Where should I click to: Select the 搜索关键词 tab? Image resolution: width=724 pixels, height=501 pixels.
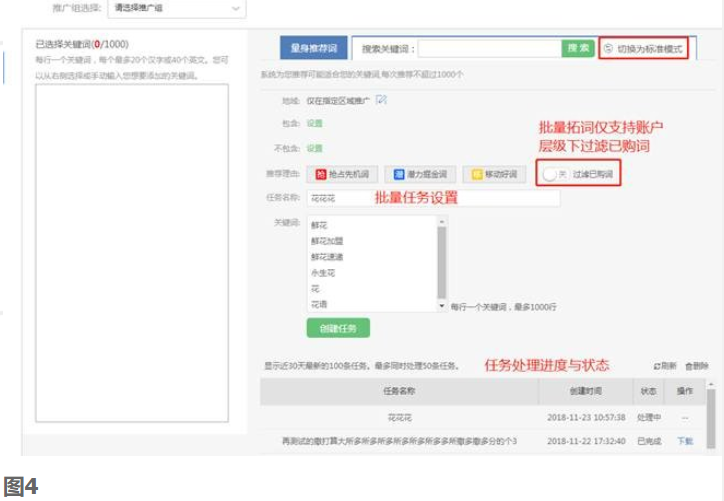point(388,48)
